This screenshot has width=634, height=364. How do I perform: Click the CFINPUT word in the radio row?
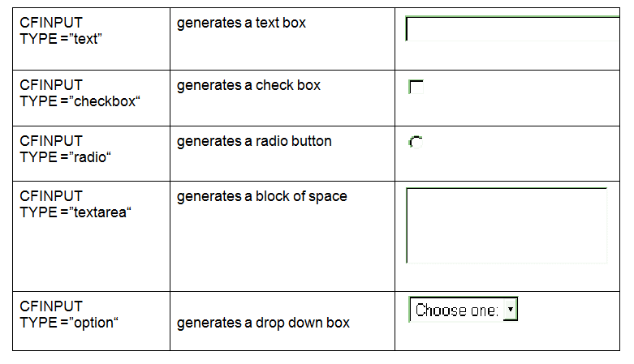pos(51,141)
